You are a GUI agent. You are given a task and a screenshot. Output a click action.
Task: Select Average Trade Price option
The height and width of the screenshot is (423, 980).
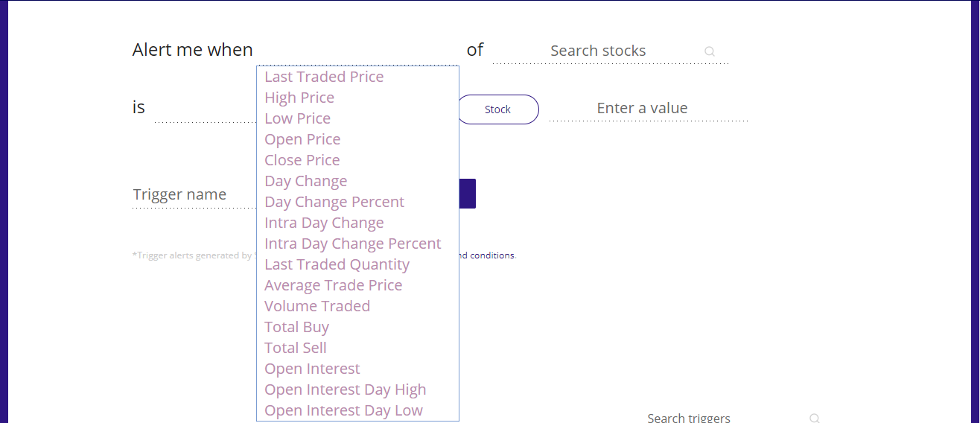334,285
